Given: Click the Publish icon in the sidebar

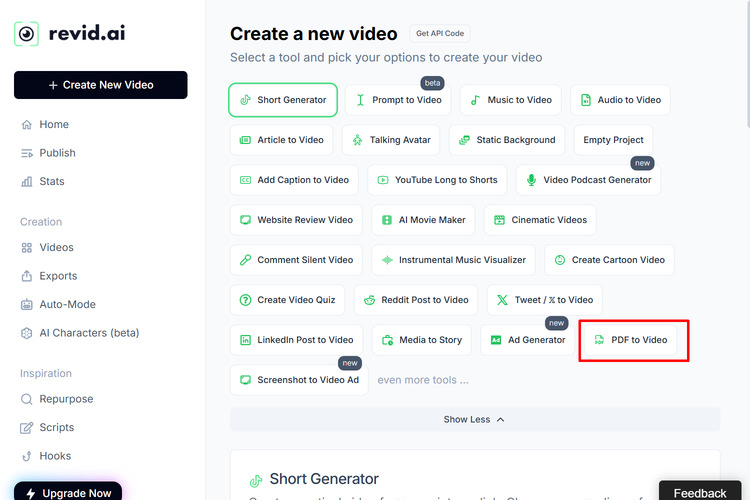Looking at the screenshot, I should click(x=27, y=153).
